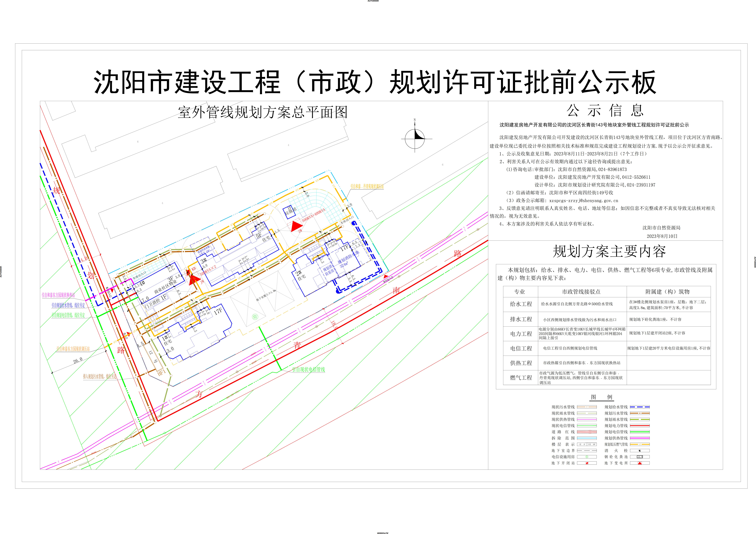Viewport: 756px width, 534px height.
Task: Click the road red line legend symbol
Action: pos(587,432)
